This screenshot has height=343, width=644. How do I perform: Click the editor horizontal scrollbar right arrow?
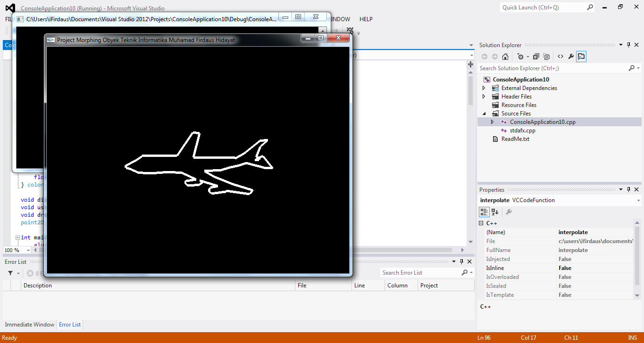coord(463,250)
